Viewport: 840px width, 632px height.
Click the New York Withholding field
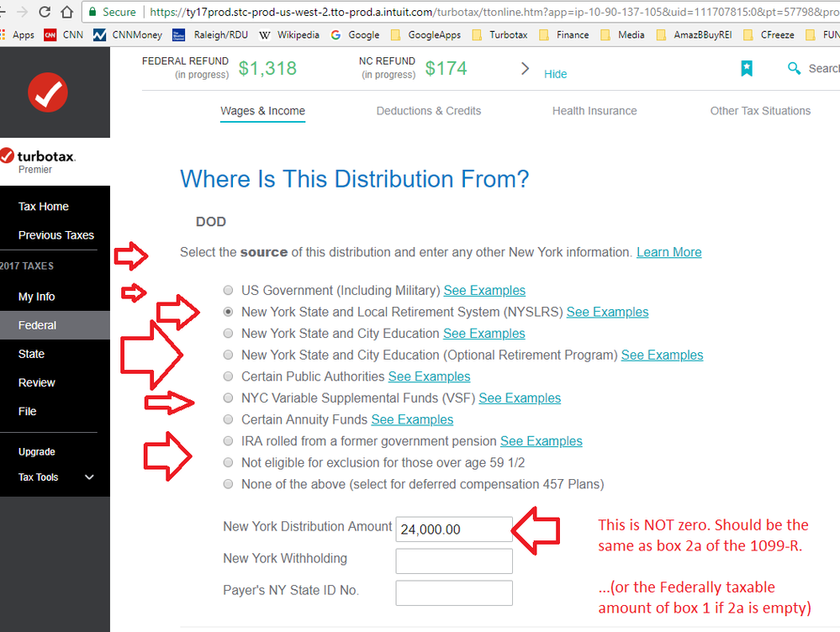[x=454, y=561]
